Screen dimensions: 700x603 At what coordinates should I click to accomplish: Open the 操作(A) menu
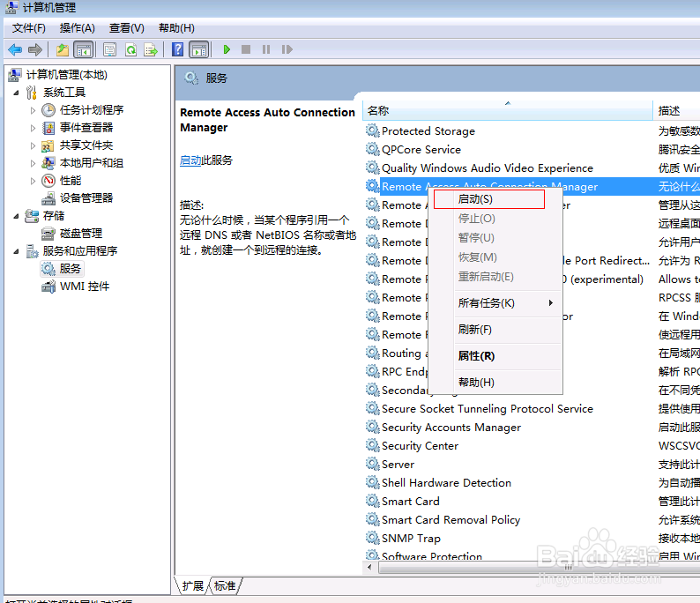coord(78,28)
